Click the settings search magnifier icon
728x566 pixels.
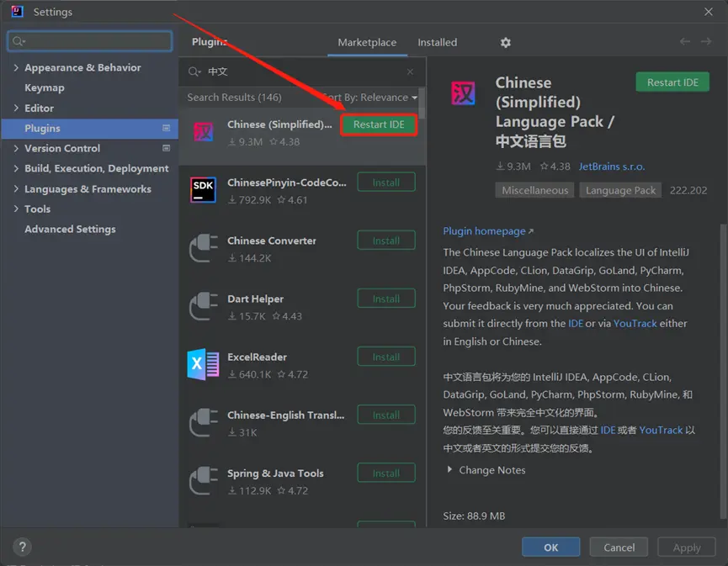[x=19, y=41]
